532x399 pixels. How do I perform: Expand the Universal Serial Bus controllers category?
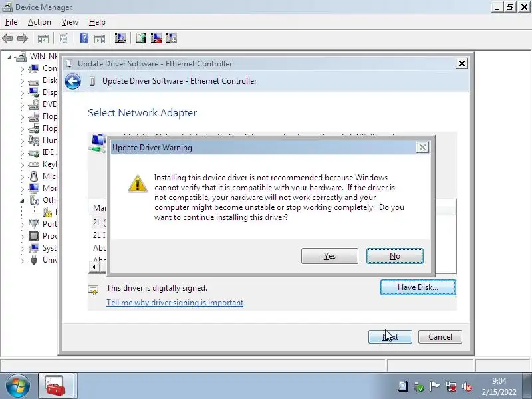click(23, 261)
